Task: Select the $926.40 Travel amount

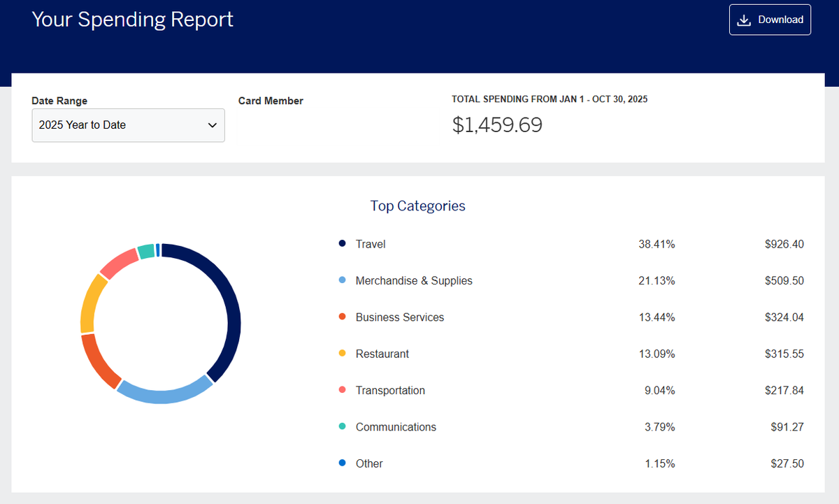Action: [x=784, y=243]
